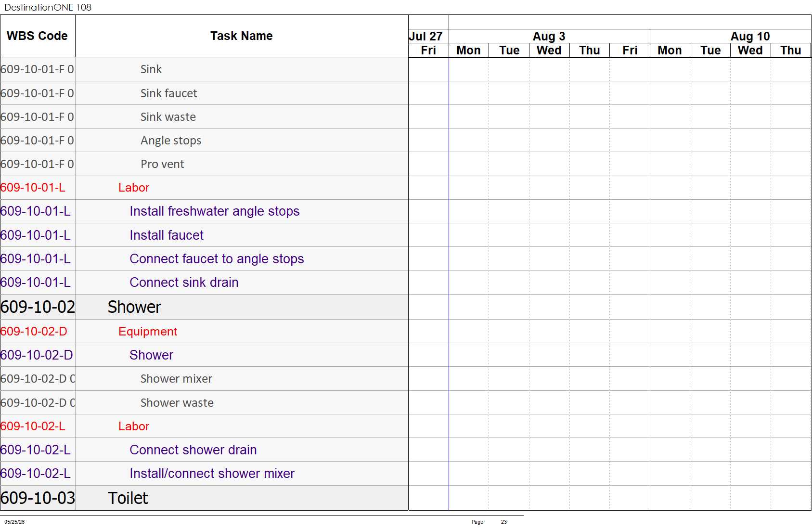The image size is (812, 528).
Task: Click the 'Page' label in the footer
Action: coord(477,522)
